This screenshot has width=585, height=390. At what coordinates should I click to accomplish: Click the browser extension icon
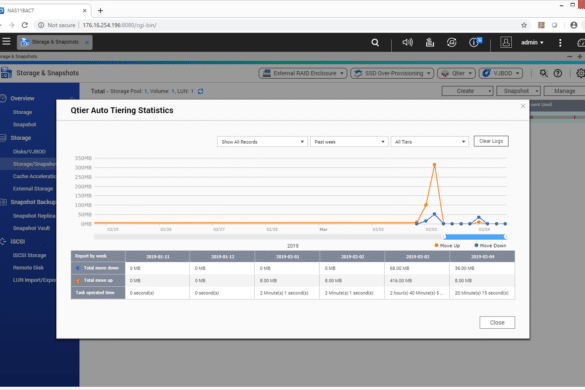point(541,25)
